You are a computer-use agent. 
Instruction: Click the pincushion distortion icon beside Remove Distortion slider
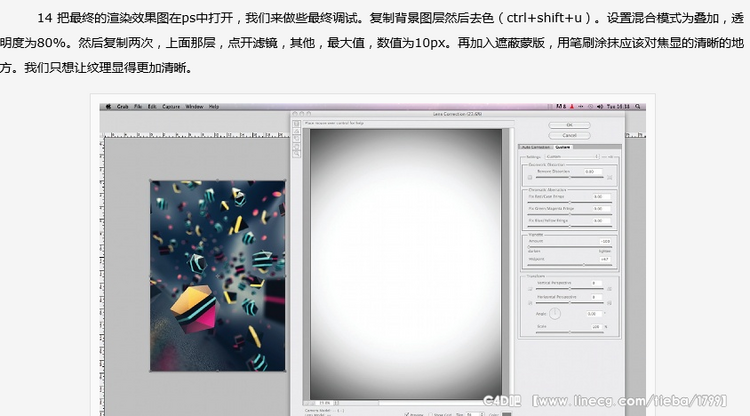(x=609, y=177)
